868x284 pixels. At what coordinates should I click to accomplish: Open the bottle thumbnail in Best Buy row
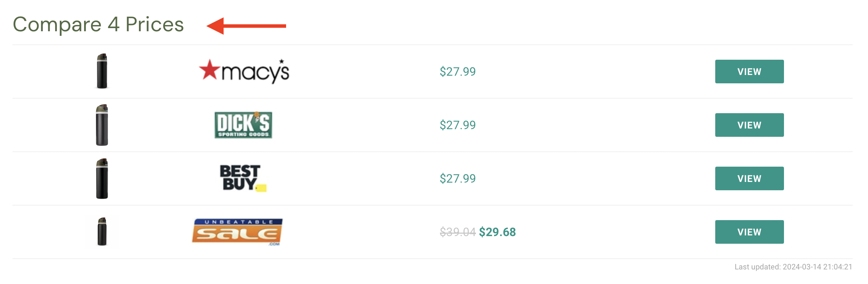pyautogui.click(x=102, y=178)
